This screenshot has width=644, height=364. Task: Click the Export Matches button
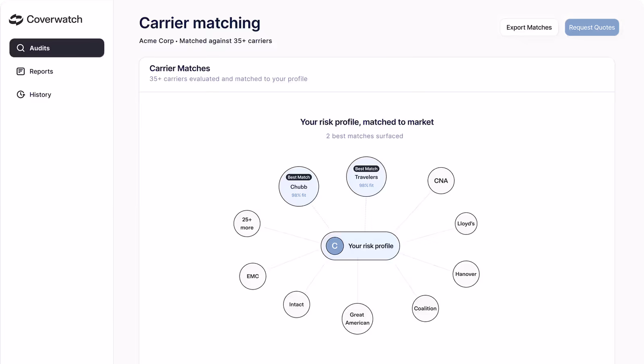[x=529, y=27]
